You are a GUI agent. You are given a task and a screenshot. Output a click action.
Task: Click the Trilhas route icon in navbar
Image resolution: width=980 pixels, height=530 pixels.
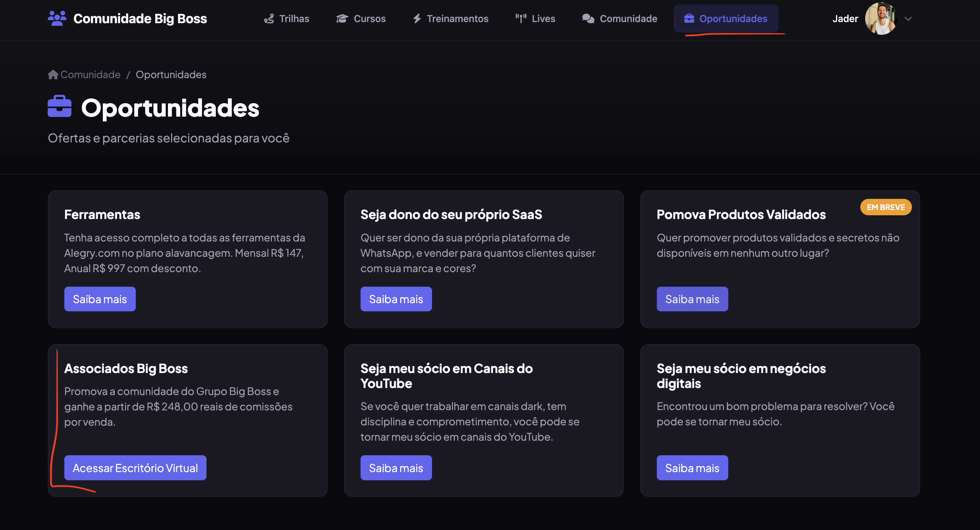click(269, 19)
